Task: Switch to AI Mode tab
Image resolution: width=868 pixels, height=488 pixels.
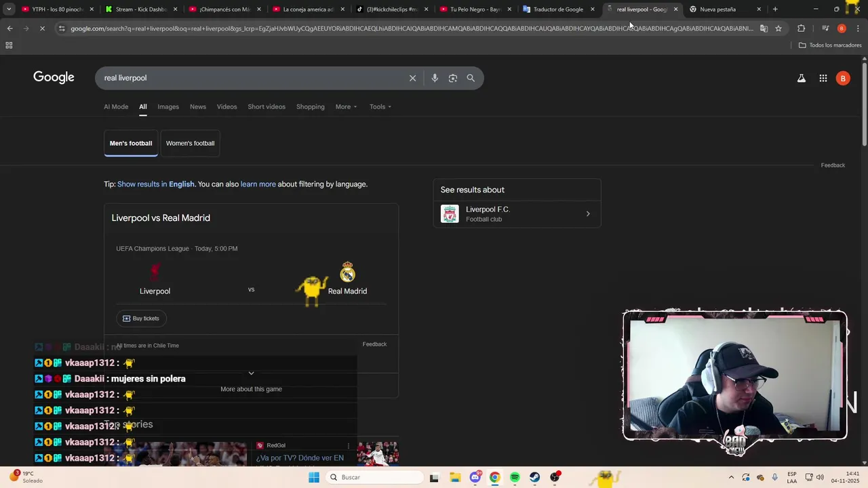Action: tap(116, 106)
